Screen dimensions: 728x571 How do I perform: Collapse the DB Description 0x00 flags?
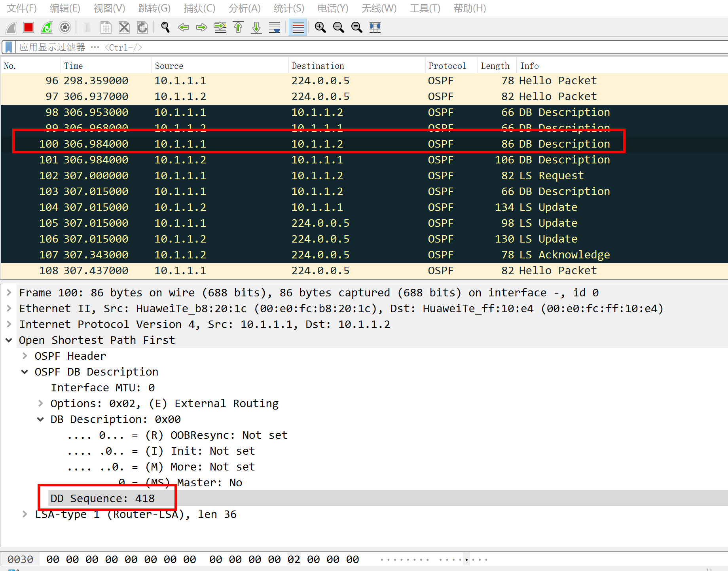[40, 419]
